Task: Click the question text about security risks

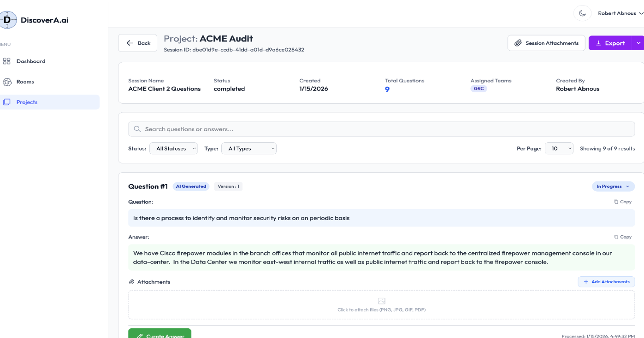Action: pyautogui.click(x=241, y=218)
